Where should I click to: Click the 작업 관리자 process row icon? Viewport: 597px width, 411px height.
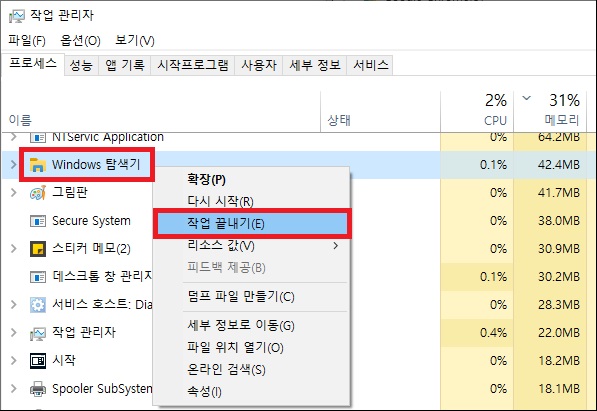coord(38,333)
